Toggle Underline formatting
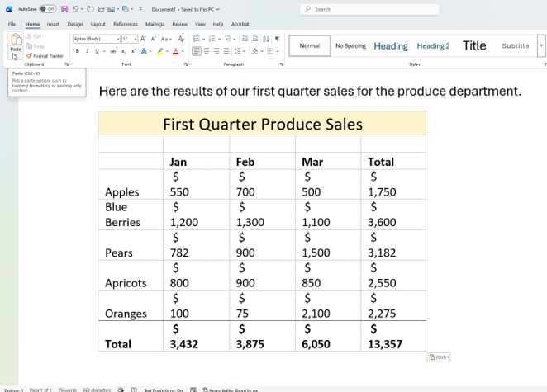 pyautogui.click(x=97, y=51)
